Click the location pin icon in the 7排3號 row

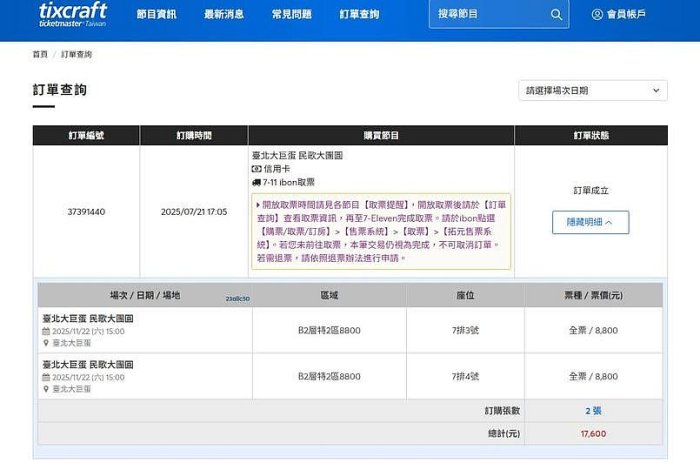(x=46, y=342)
